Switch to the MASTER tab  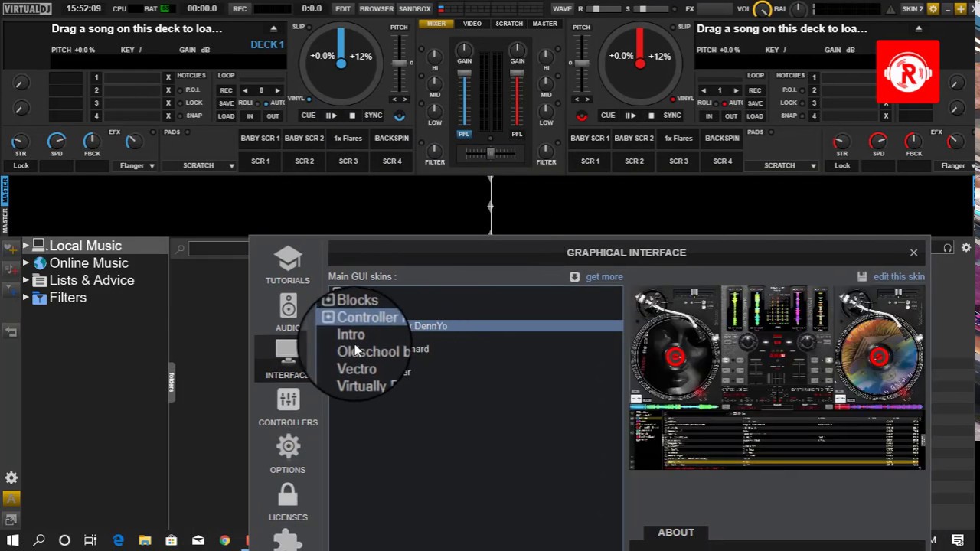click(x=545, y=24)
